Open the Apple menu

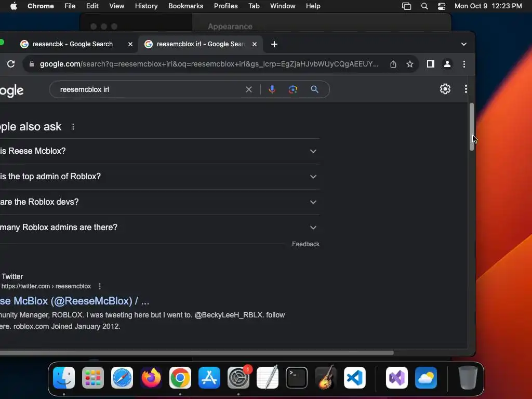click(14, 6)
